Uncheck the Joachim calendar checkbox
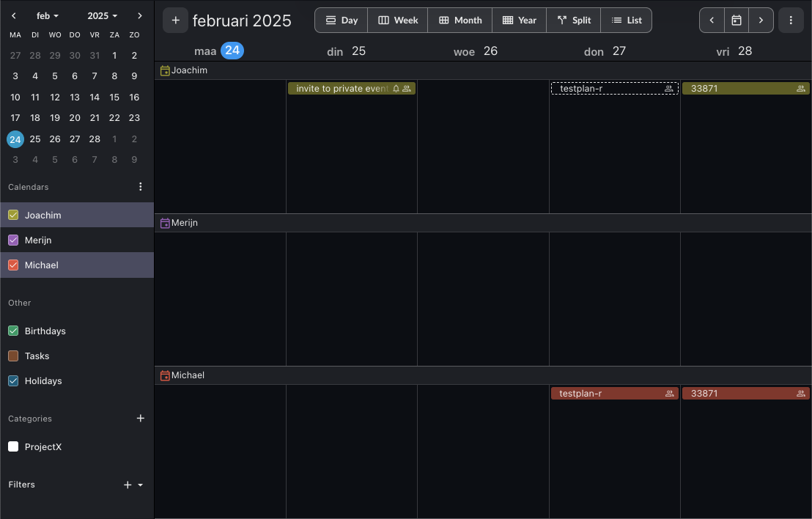Viewport: 812px width, 519px height. [x=13, y=216]
